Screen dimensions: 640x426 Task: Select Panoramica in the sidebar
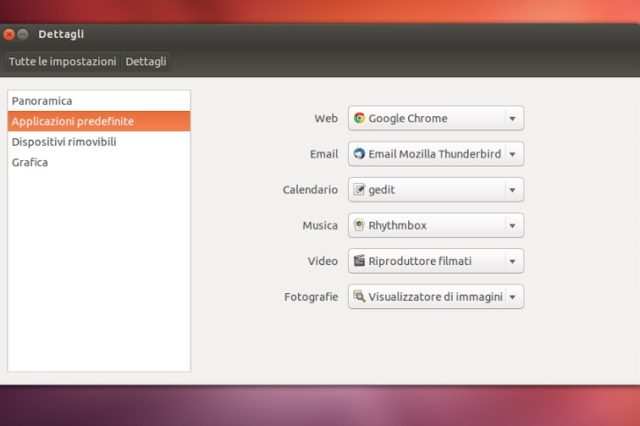point(99,101)
